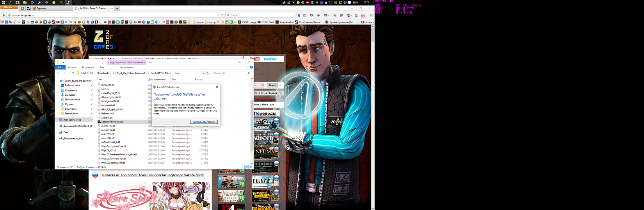644x210 pixels.
Task: Select Загрузки in Explorer sidebar
Action: [x=69, y=95]
